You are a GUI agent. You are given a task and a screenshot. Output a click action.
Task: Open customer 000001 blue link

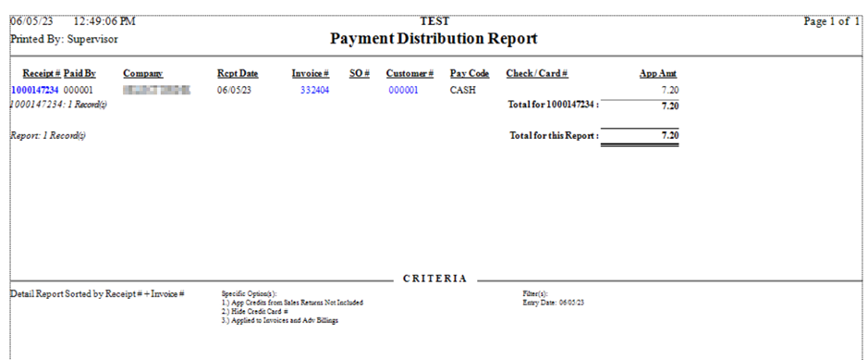[403, 91]
